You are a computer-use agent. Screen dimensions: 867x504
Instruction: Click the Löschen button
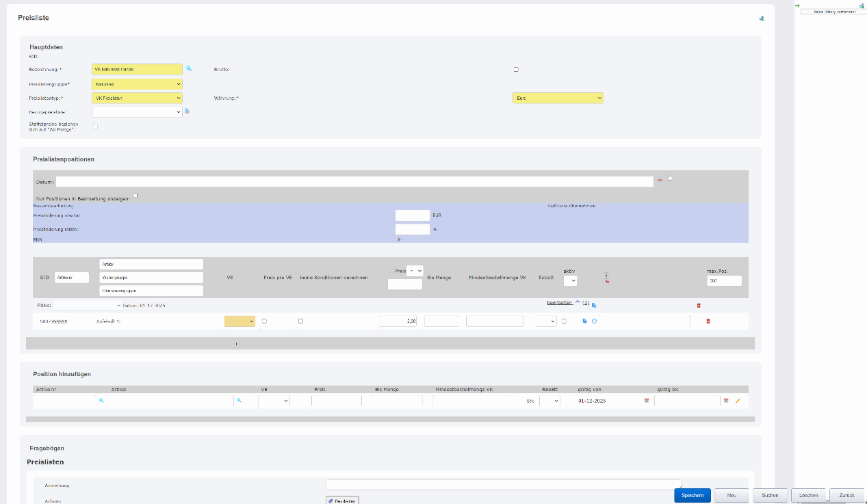click(x=807, y=495)
